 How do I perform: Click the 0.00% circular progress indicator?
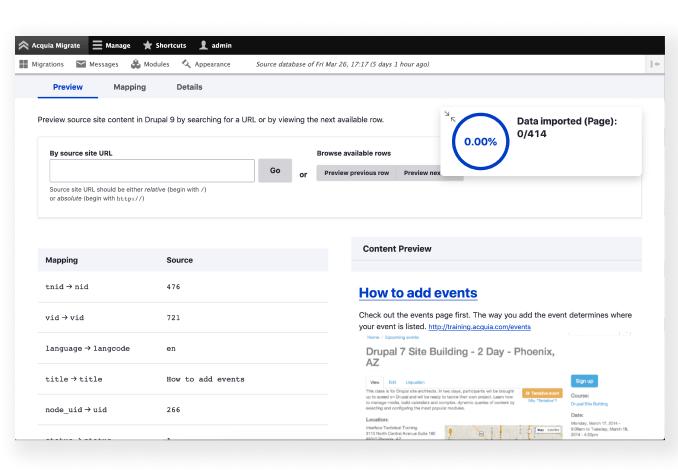pyautogui.click(x=480, y=142)
